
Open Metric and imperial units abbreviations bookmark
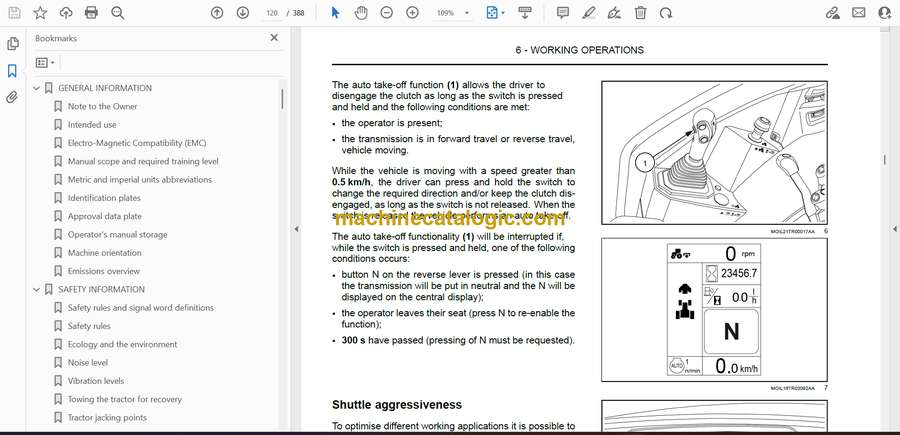(x=139, y=180)
